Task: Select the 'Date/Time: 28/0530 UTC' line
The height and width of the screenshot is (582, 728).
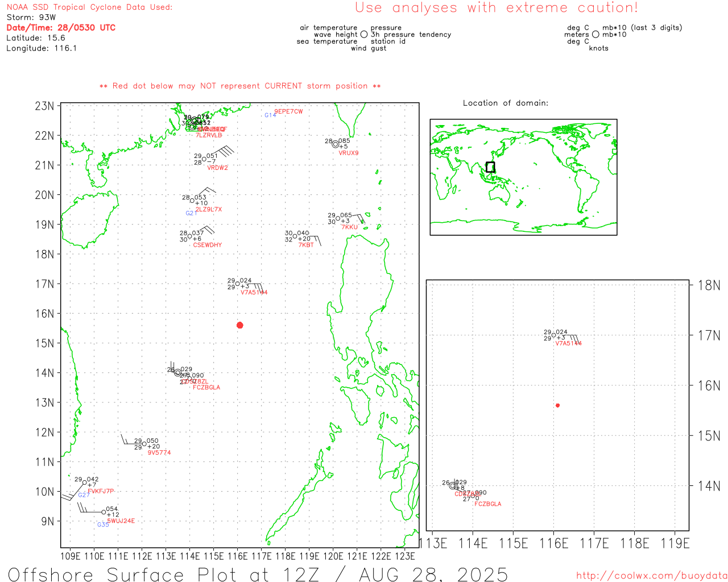Action: (x=61, y=28)
